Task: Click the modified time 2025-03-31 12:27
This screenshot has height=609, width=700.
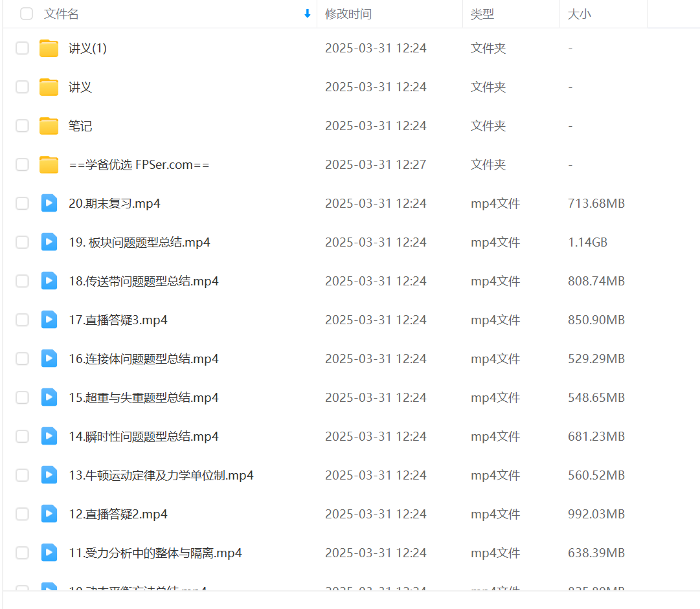Action: (x=376, y=164)
